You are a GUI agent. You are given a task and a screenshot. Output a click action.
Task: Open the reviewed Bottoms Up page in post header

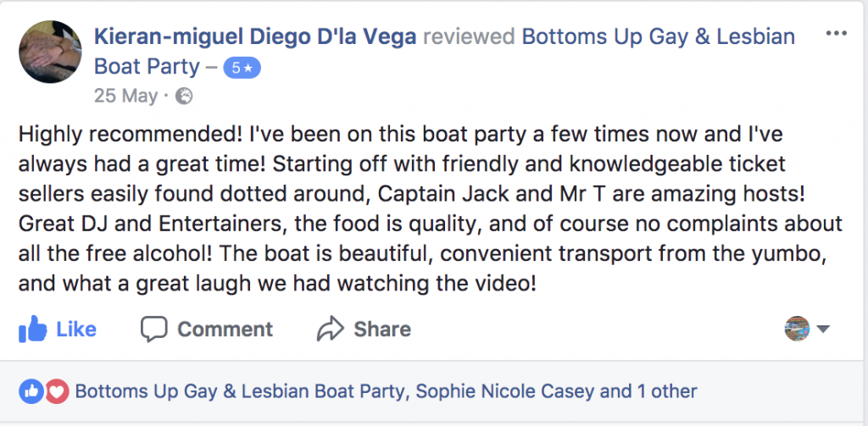[658, 36]
